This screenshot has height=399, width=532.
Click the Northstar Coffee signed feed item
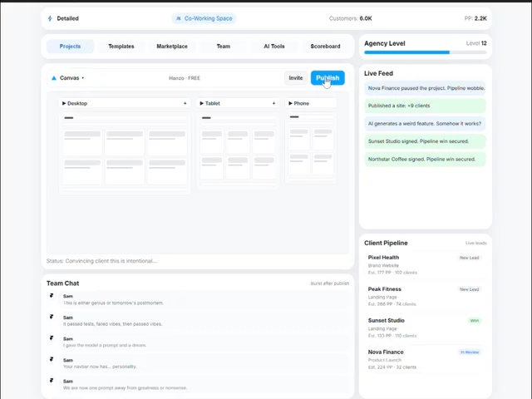tap(425, 159)
